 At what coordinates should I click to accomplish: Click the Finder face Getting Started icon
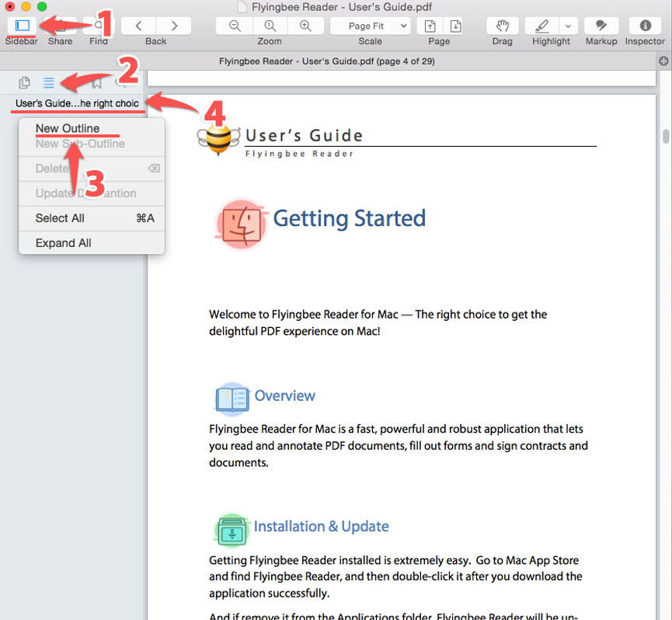pos(241,224)
